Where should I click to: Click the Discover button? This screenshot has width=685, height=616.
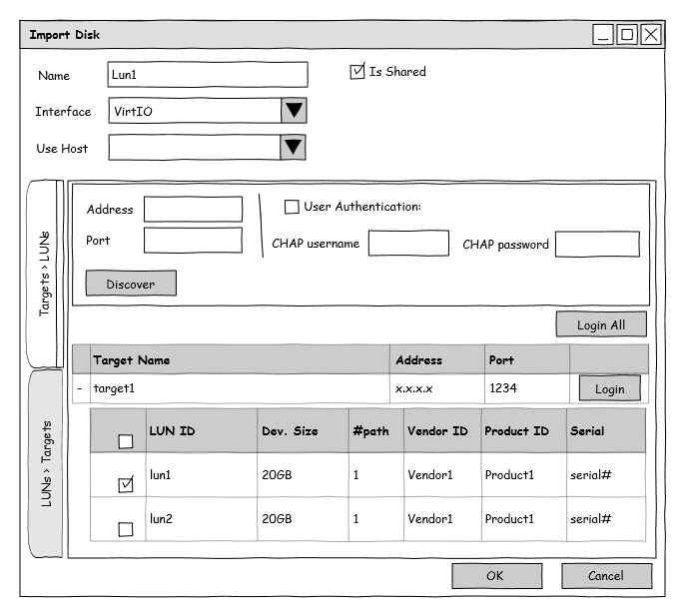point(131,284)
